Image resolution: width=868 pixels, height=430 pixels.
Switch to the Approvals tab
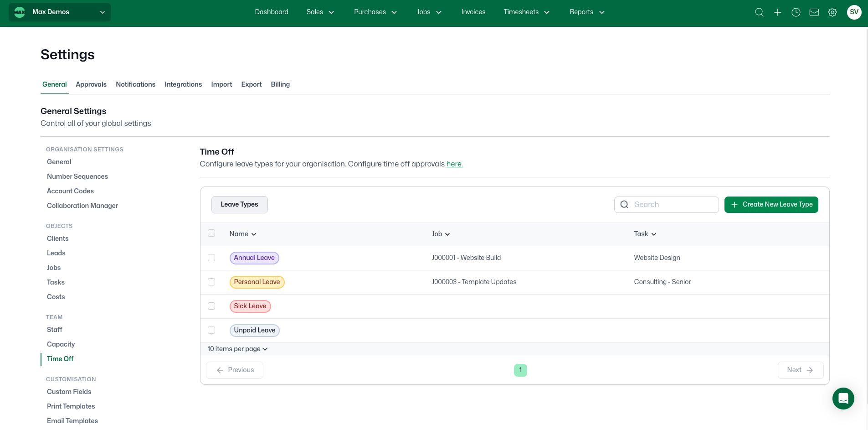click(x=91, y=84)
